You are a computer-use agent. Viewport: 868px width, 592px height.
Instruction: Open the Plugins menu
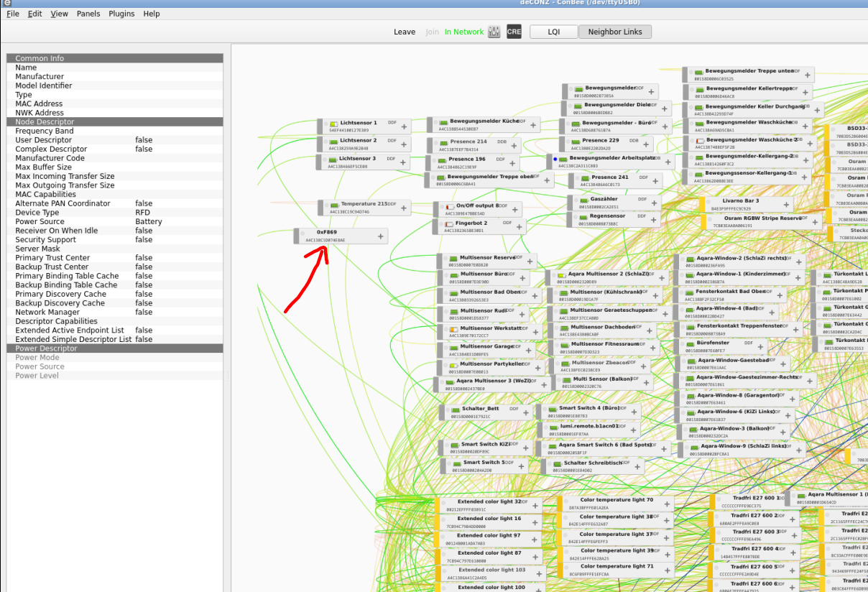(x=121, y=14)
